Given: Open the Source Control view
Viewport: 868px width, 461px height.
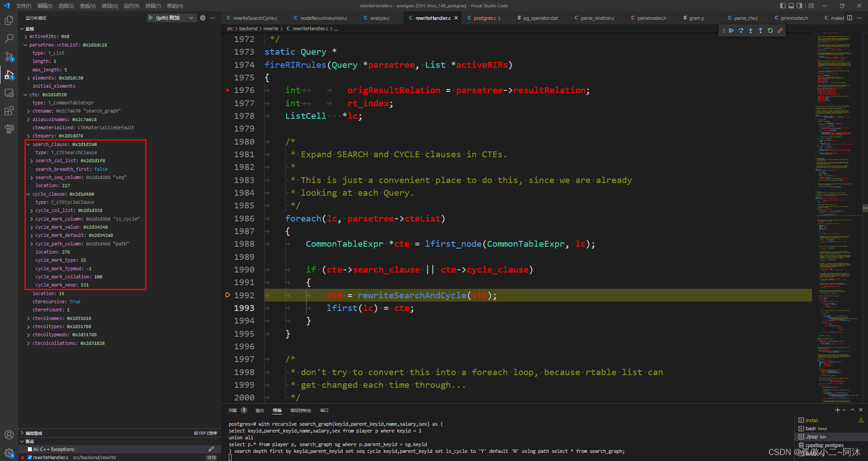Looking at the screenshot, I should [x=9, y=56].
